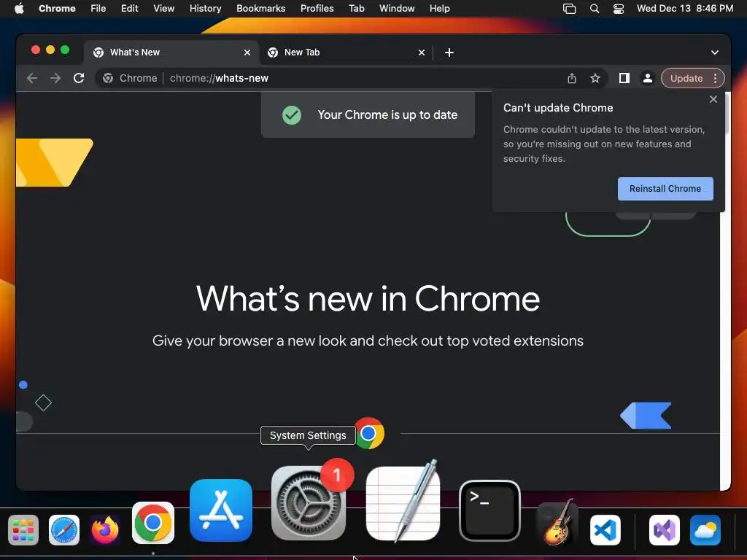Open Launchpad from the Dock
The width and height of the screenshot is (747, 560).
coord(23,529)
